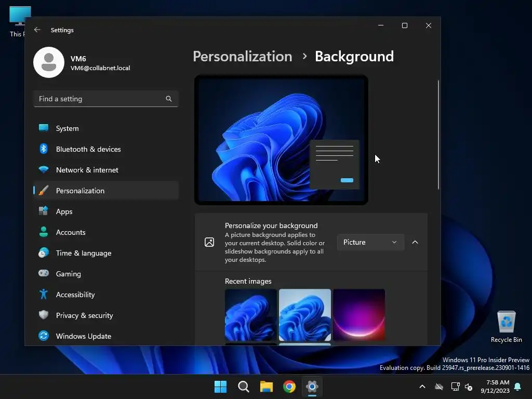Close the Settings window
532x399 pixels.
pos(429,25)
